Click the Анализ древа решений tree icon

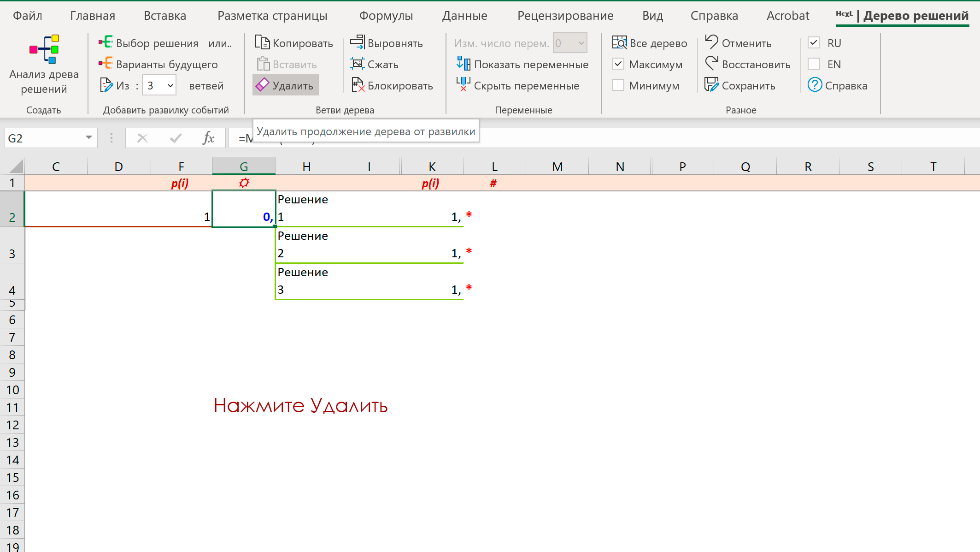point(44,49)
